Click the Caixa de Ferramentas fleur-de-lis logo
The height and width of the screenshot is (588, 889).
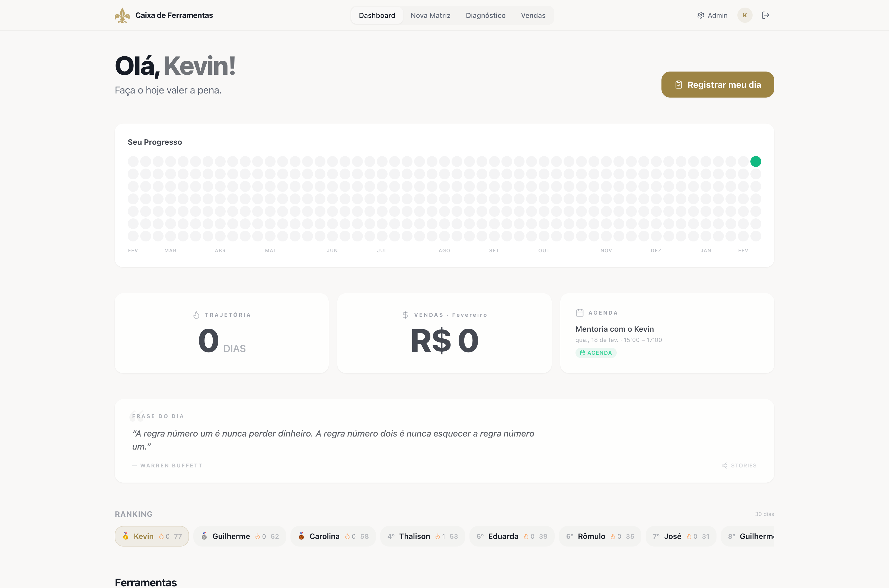122,15
